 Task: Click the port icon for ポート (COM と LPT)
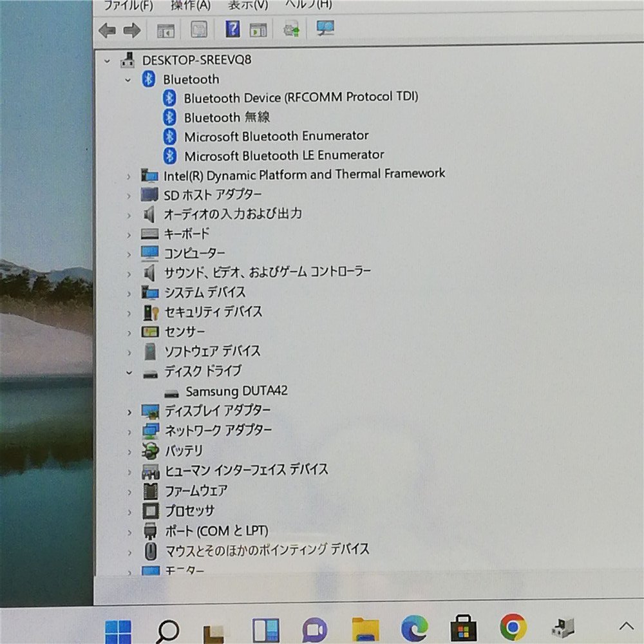150,531
